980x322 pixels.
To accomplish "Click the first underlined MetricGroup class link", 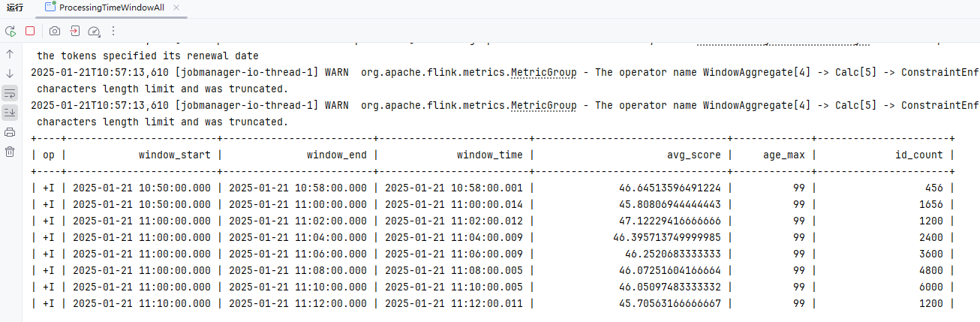I will point(543,73).
